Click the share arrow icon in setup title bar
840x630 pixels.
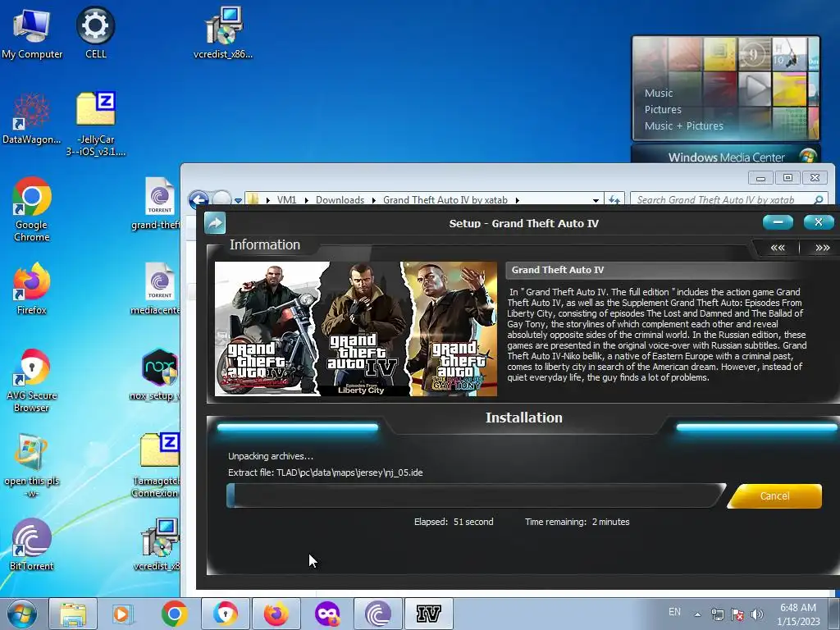click(215, 223)
